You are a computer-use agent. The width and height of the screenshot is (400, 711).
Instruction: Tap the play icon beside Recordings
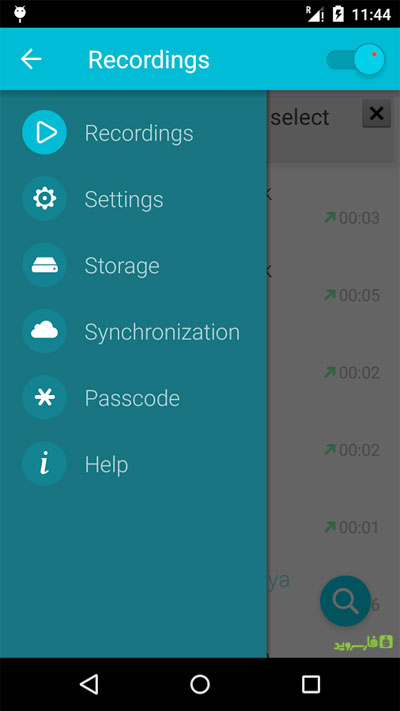tap(44, 132)
